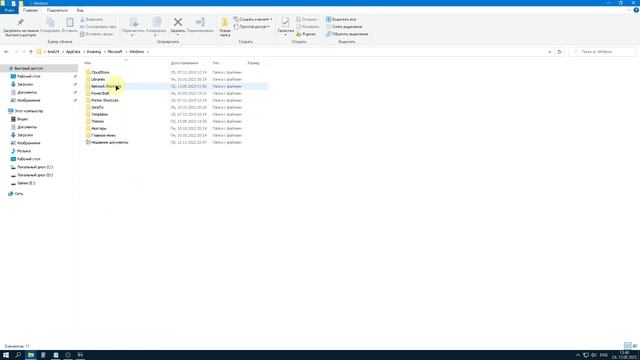Screen dimensions: 640x360
Task: Click File Explorer icon on taskbar
Action: [31, 355]
